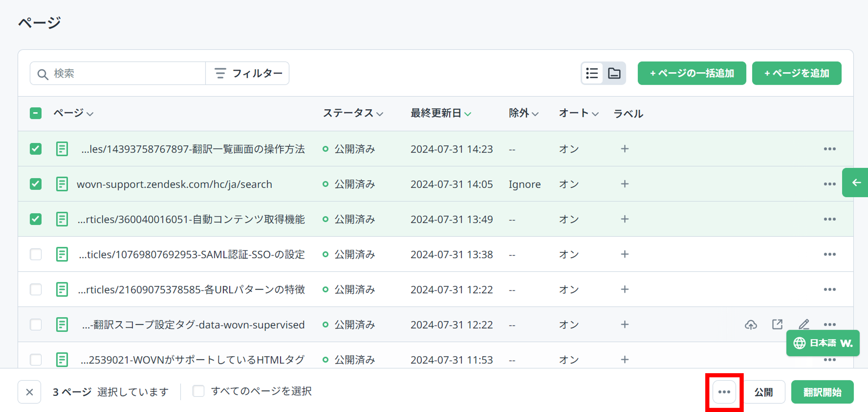Open the ellipsis menu on the 翻訳一覧画面の操作方法 row
Screen dimensions: 868x412
tap(830, 148)
